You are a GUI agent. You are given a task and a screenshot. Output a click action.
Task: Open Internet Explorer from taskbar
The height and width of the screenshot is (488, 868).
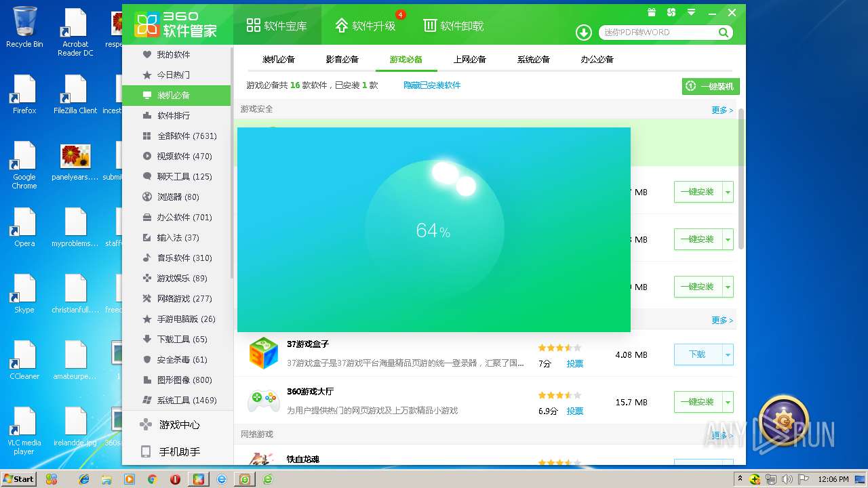(84, 479)
